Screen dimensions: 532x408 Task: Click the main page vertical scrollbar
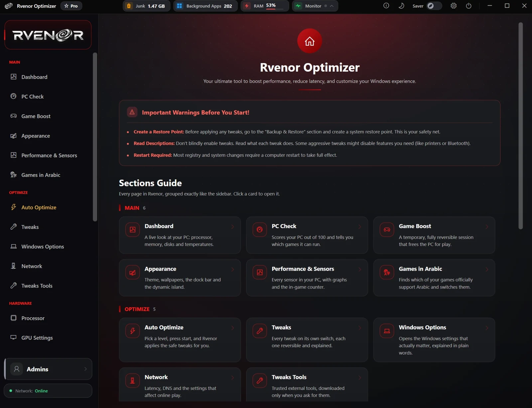521,126
